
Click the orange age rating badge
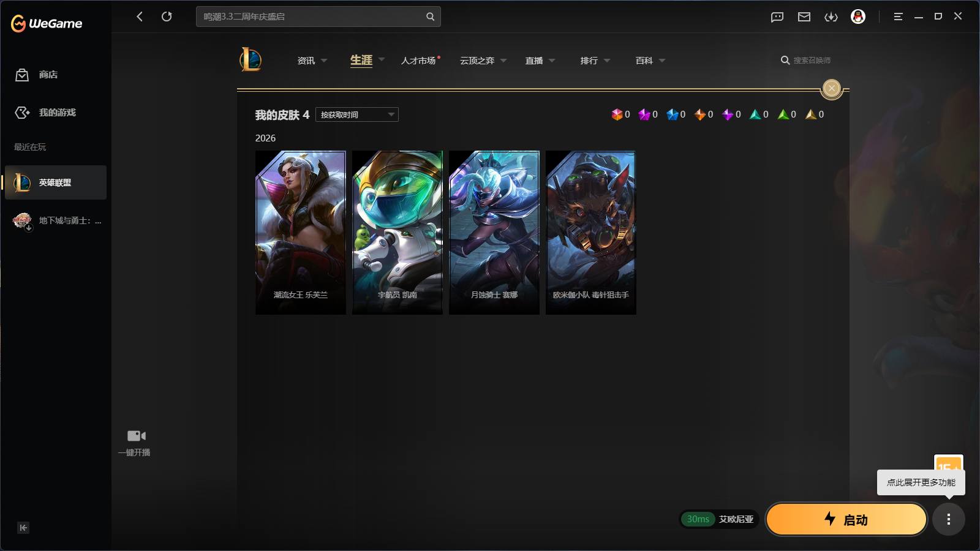[949, 463]
